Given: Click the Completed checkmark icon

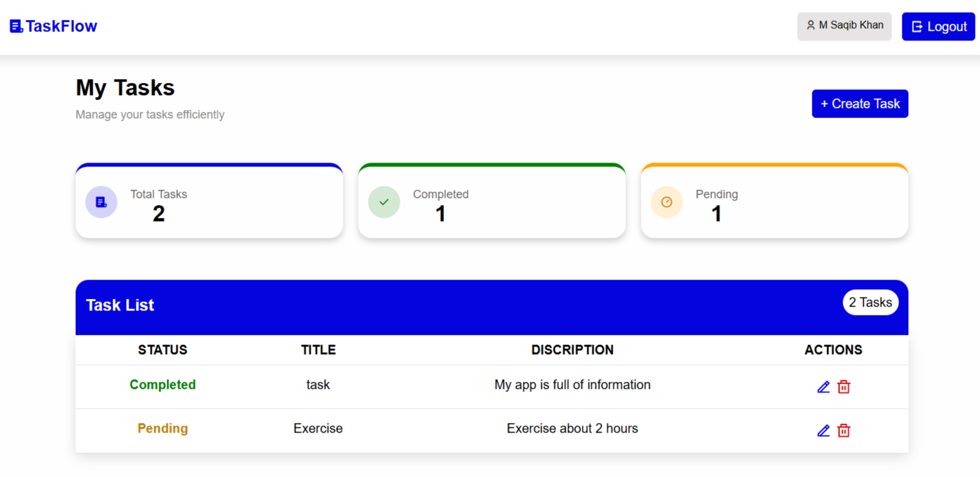Looking at the screenshot, I should pyautogui.click(x=384, y=203).
